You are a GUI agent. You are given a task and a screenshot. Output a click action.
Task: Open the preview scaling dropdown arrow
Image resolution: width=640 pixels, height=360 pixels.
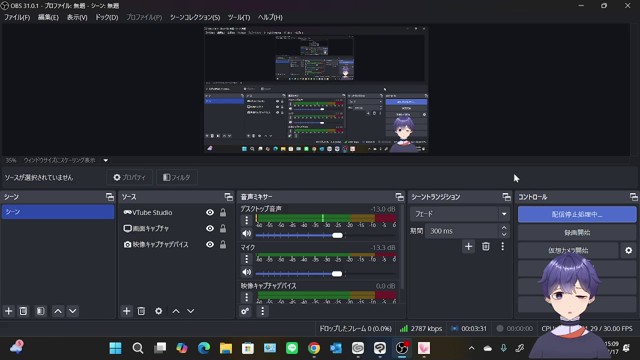tap(106, 160)
